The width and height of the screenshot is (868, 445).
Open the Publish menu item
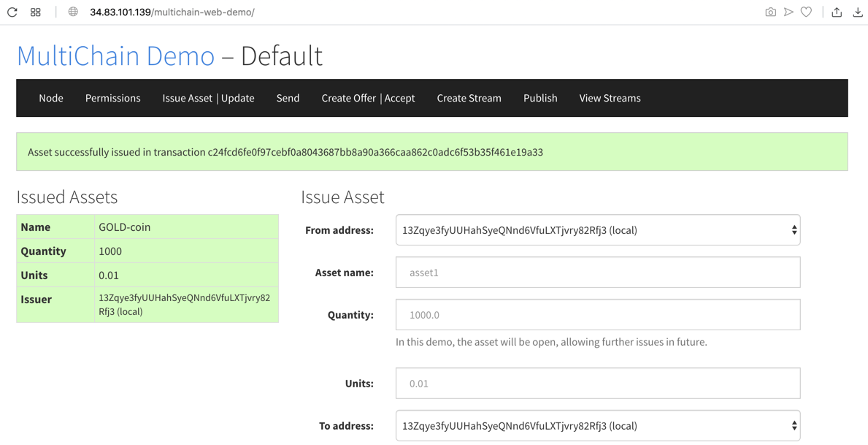[540, 98]
